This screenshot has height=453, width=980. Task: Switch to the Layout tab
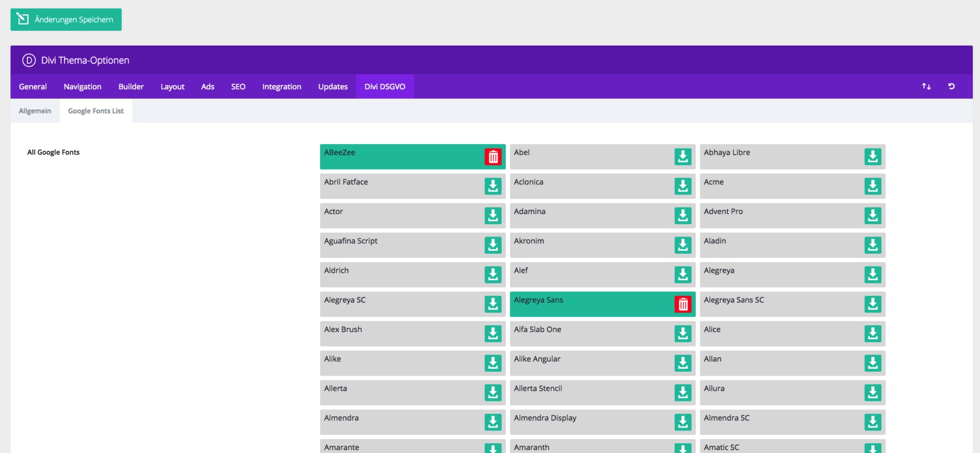[x=173, y=87]
